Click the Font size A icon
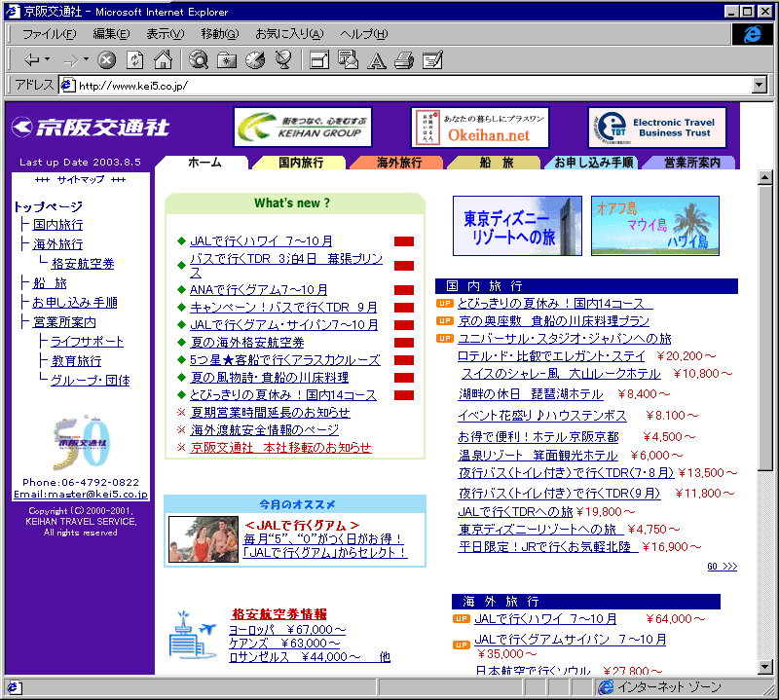779x700 pixels. (376, 60)
